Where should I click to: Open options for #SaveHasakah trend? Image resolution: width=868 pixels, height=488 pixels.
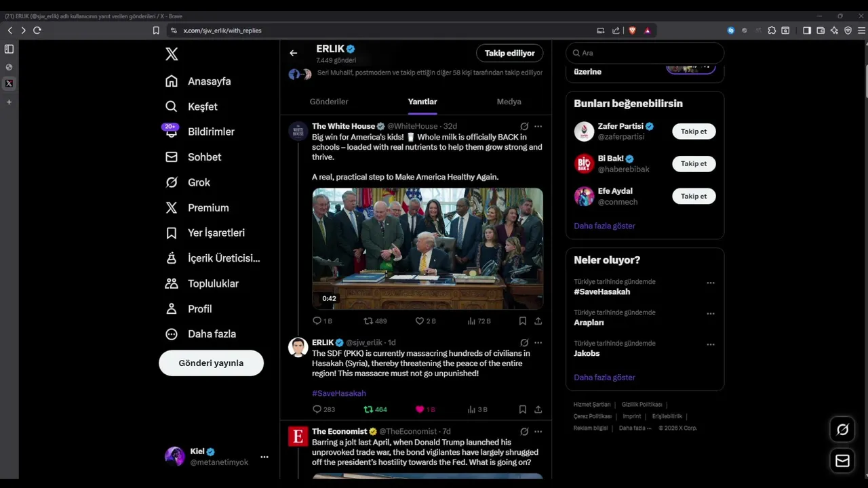(711, 283)
